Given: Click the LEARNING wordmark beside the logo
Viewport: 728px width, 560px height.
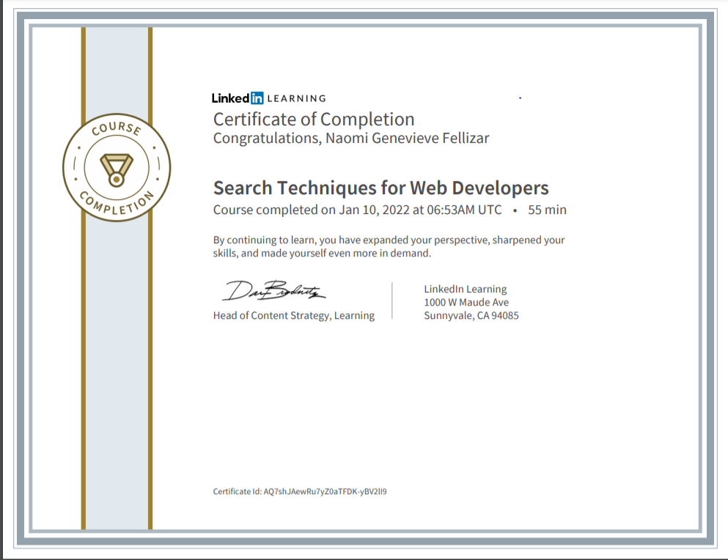Looking at the screenshot, I should point(296,98).
